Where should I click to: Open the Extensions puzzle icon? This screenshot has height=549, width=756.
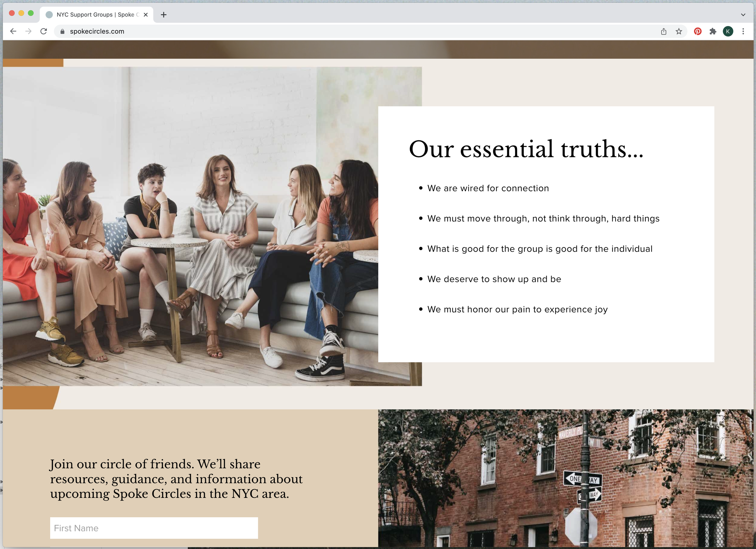click(713, 31)
